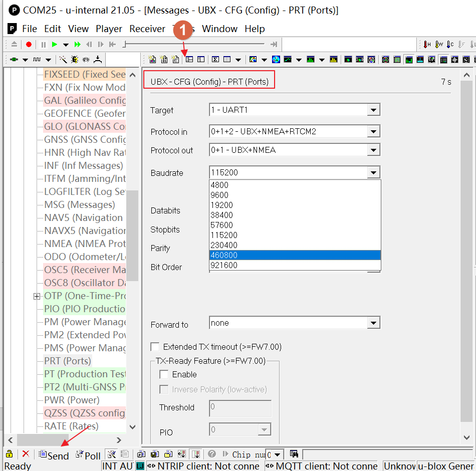Click the red X clear icon
The image size is (476, 471).
pos(26,454)
